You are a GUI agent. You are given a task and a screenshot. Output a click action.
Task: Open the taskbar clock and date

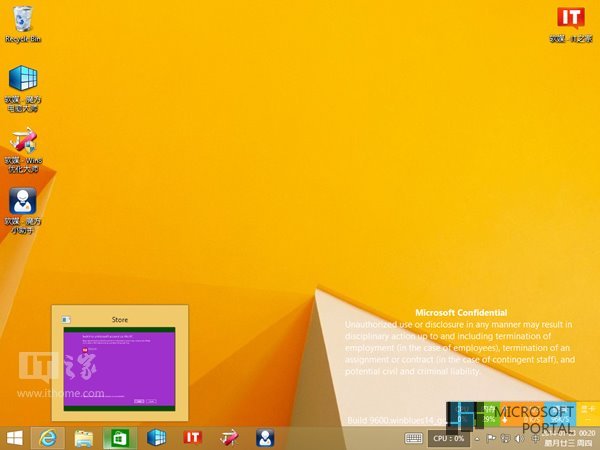click(x=570, y=439)
